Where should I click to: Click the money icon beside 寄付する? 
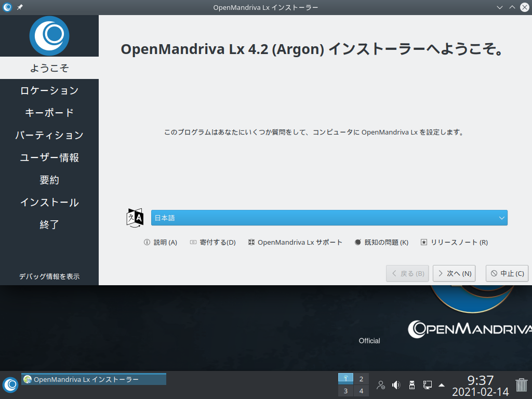193,242
